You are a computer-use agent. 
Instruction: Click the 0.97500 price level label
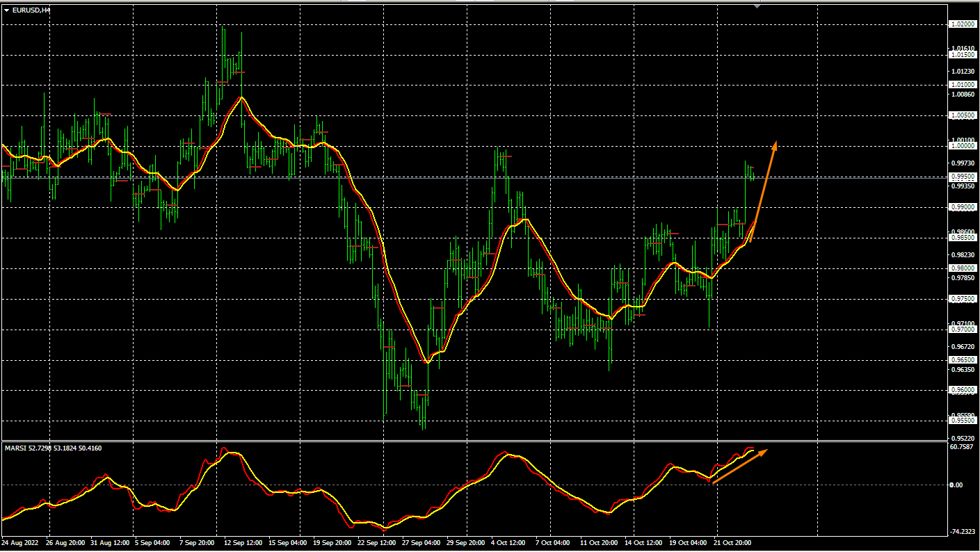tap(963, 299)
